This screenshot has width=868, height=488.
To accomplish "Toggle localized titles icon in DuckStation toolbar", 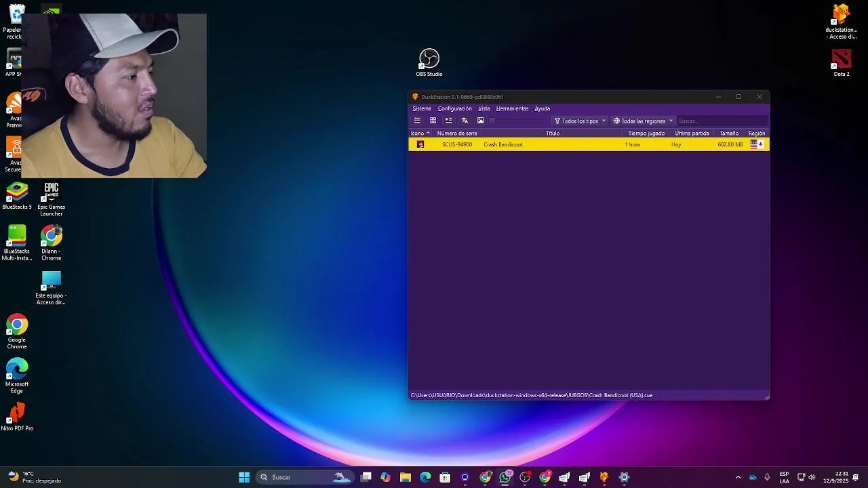I will click(x=465, y=121).
